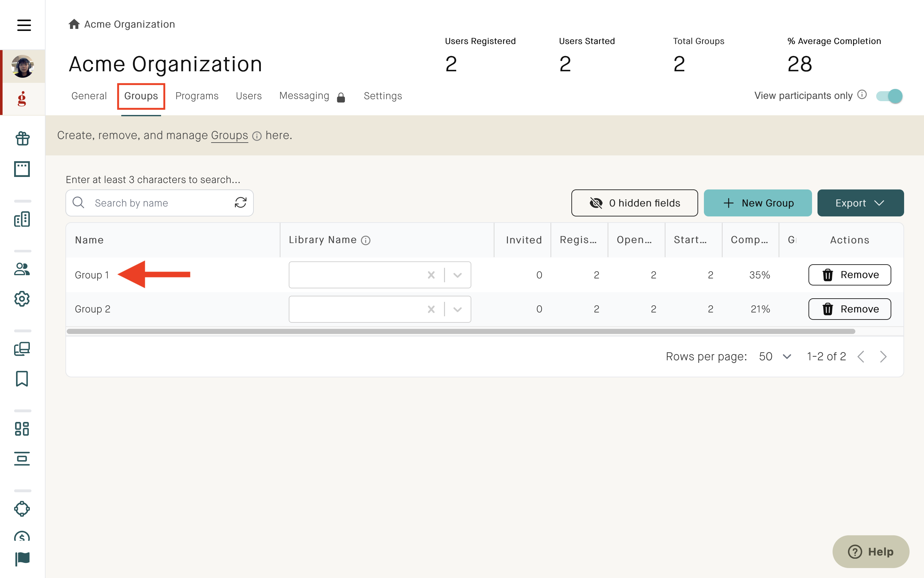Image resolution: width=924 pixels, height=578 pixels.
Task: Go to the next page
Action: coord(883,356)
